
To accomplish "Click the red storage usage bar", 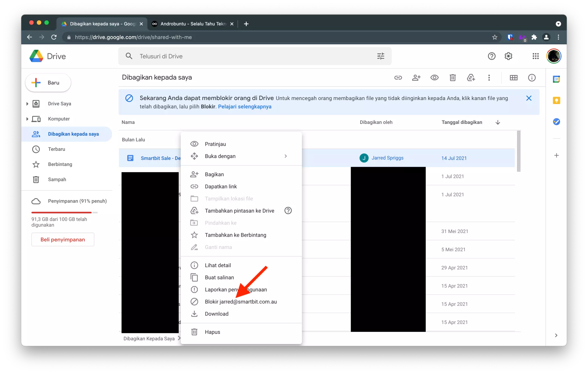I will (61, 212).
